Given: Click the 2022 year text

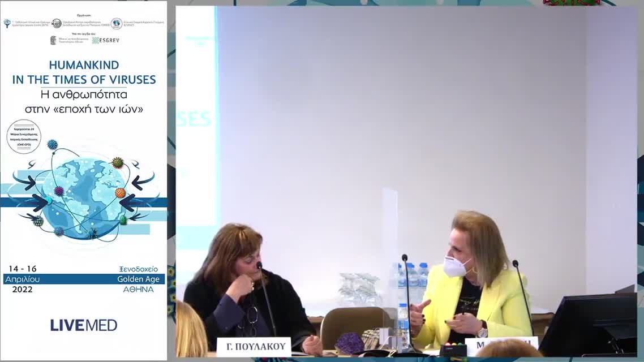Looking at the screenshot, I should (x=22, y=289).
